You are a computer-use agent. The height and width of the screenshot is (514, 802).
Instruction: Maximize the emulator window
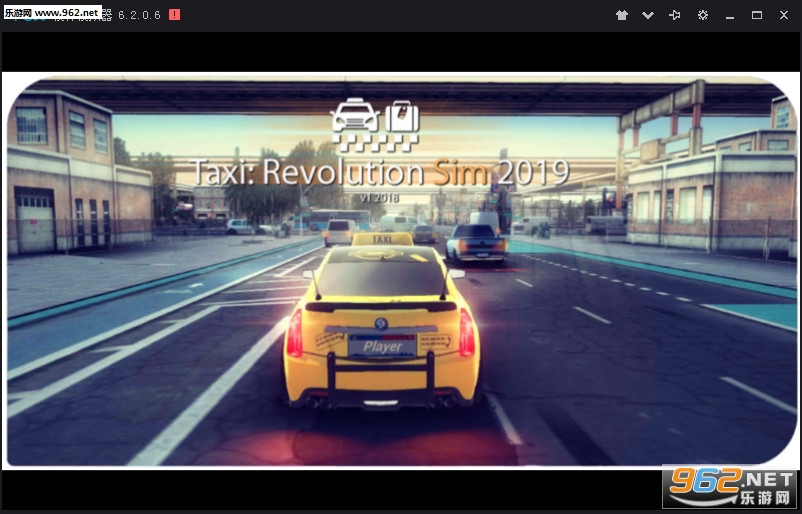757,15
